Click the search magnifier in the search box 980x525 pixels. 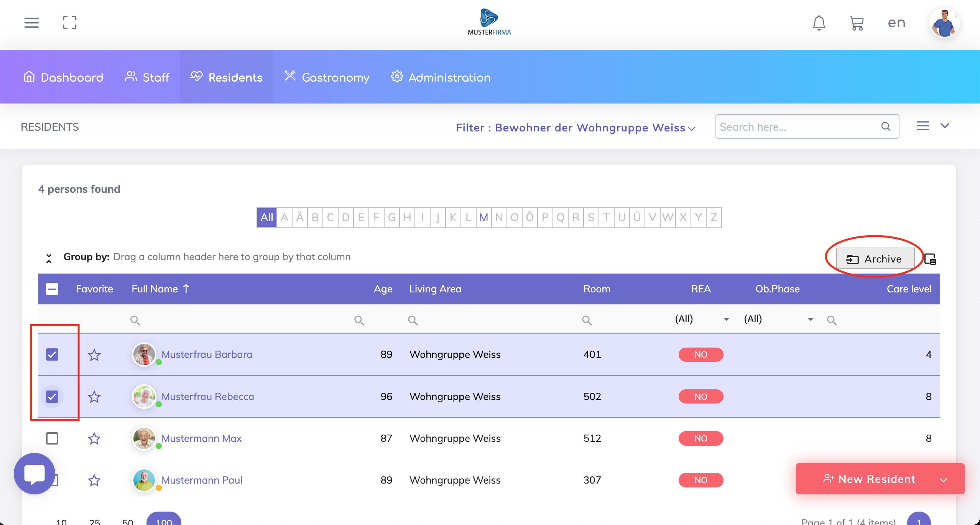click(886, 126)
